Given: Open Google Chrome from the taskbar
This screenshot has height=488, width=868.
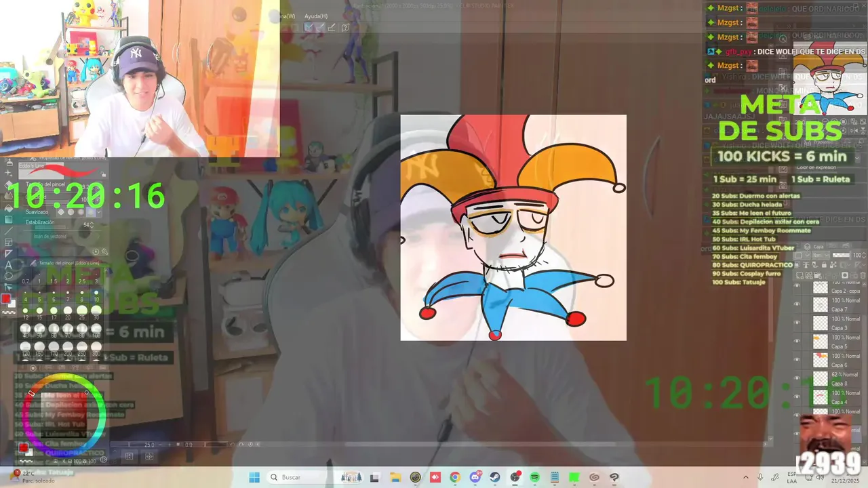Looking at the screenshot, I should pyautogui.click(x=455, y=477).
